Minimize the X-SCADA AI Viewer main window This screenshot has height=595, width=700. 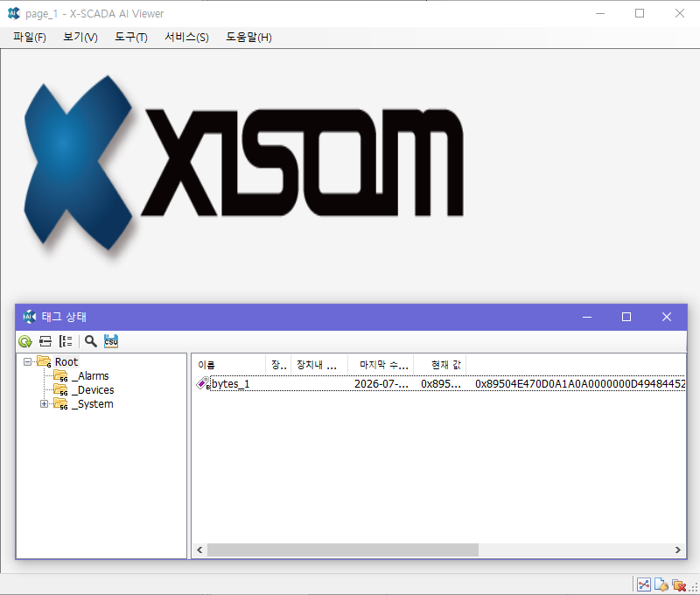point(600,13)
